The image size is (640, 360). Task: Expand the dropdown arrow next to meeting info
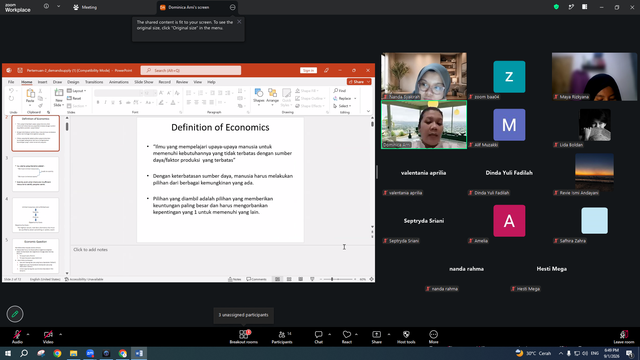(58, 7)
